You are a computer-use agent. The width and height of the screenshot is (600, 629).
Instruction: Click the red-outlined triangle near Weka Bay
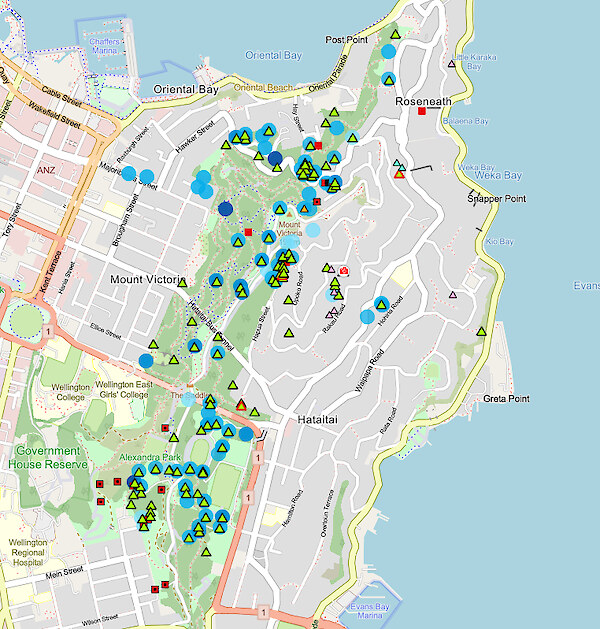pos(399,174)
